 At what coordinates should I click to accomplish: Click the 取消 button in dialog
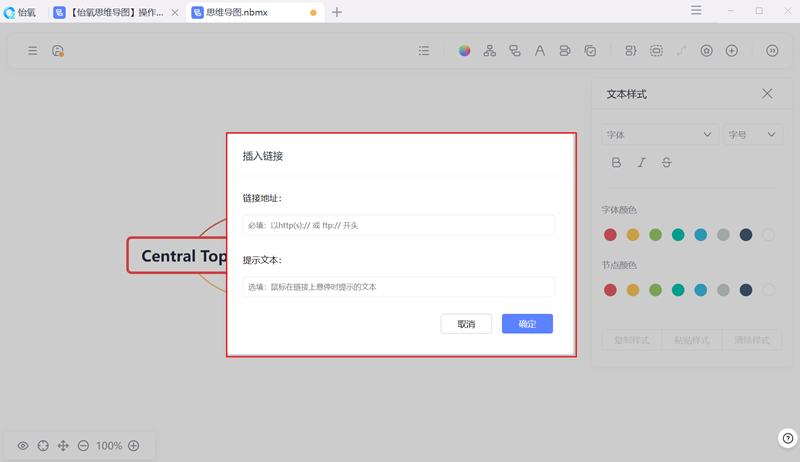pos(466,324)
